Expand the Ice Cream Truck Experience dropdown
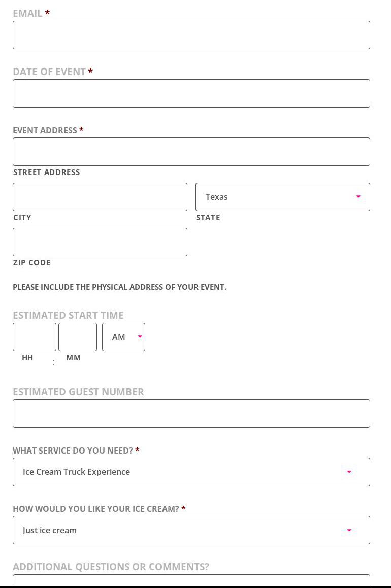 click(x=191, y=472)
